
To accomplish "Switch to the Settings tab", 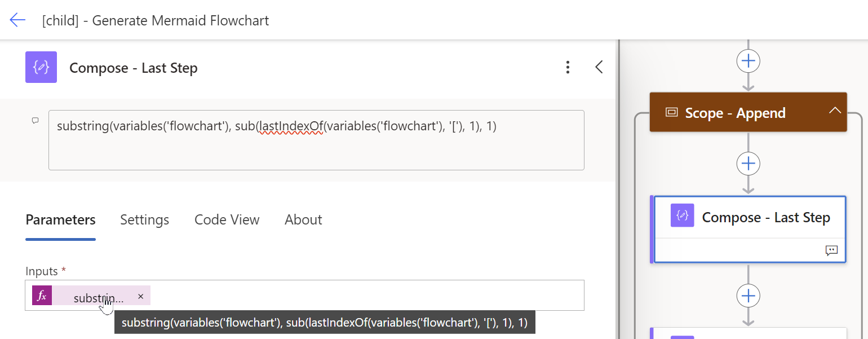I will coord(144,219).
